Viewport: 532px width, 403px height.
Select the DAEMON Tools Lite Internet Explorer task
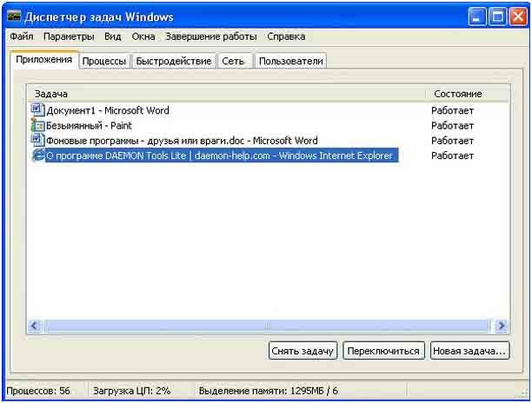222,155
